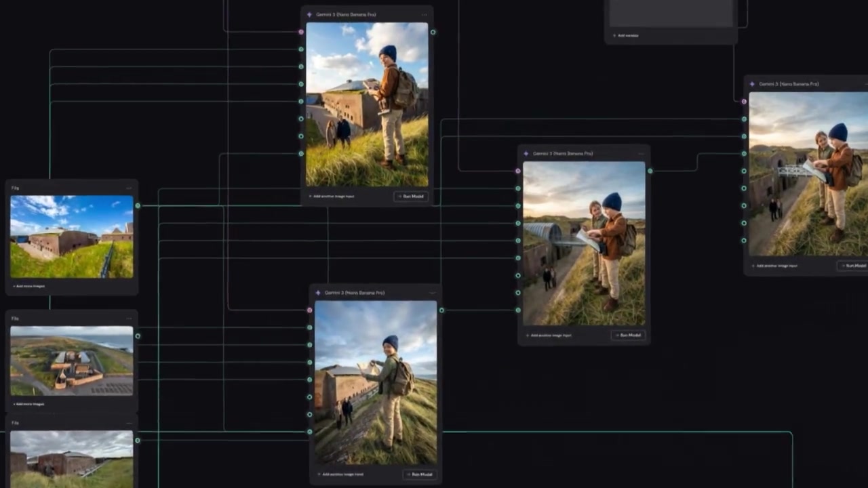Viewport: 868px width, 488px height.
Task: Click sparkle icon on sunny lone-boy Gemini node
Action: [x=309, y=14]
